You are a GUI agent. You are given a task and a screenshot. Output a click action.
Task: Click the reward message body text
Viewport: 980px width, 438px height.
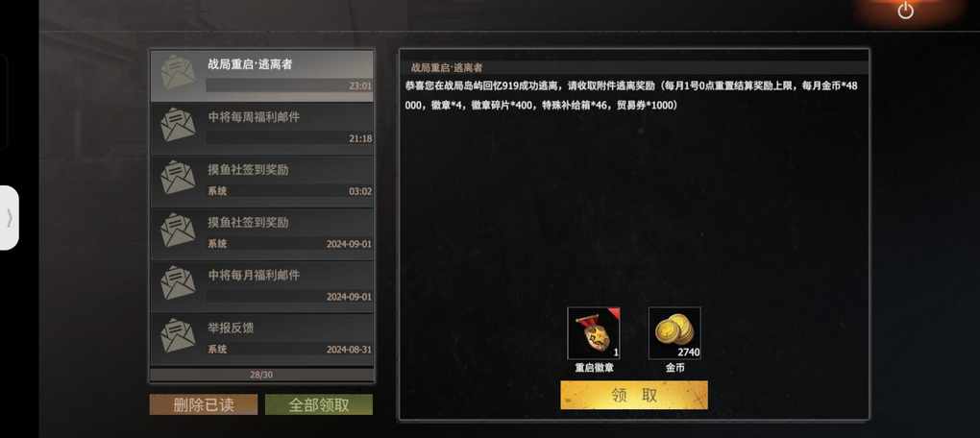(x=631, y=96)
